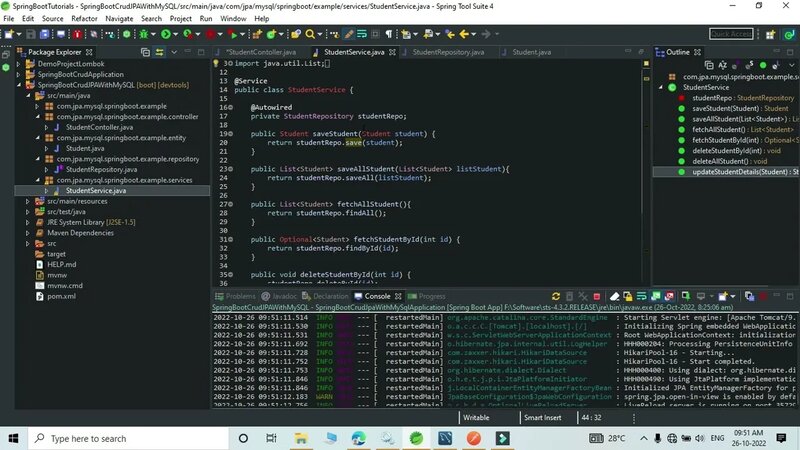Open the File menu
Image resolution: width=800 pixels, height=450 pixels.
(9, 18)
